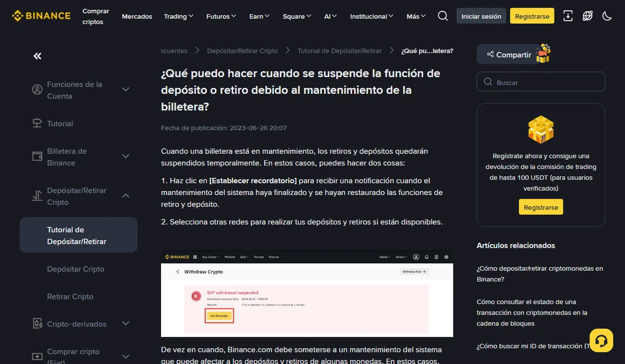Open the Más dropdown menu

(416, 16)
